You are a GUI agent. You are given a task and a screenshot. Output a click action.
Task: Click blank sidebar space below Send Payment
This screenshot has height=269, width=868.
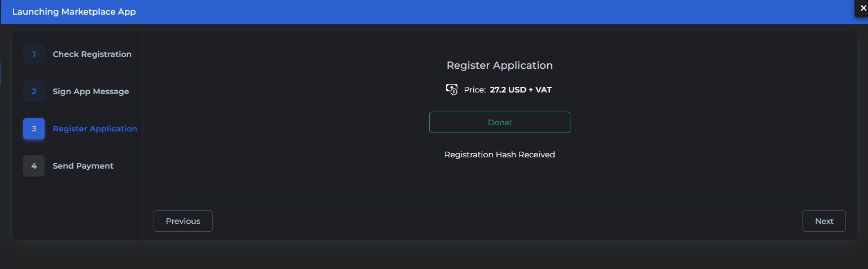[x=77, y=209]
